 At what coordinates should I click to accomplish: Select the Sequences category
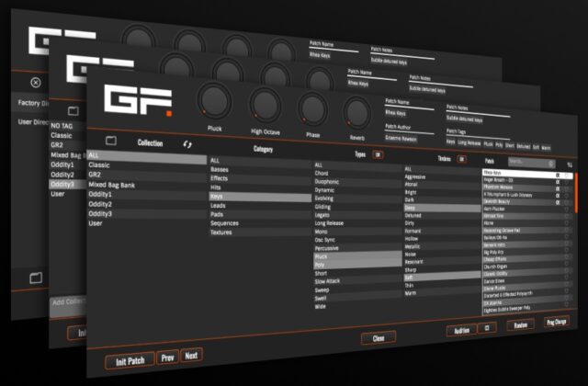[260, 223]
